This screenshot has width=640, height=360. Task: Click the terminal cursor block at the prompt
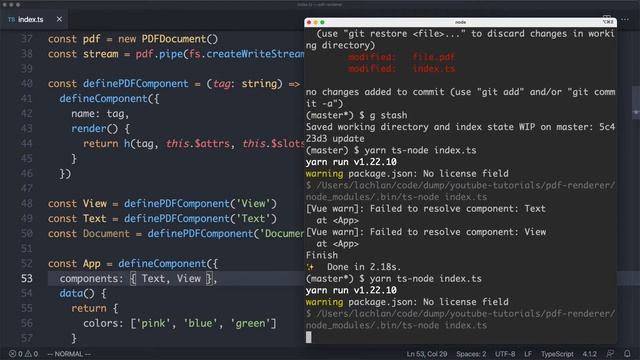coord(309,337)
